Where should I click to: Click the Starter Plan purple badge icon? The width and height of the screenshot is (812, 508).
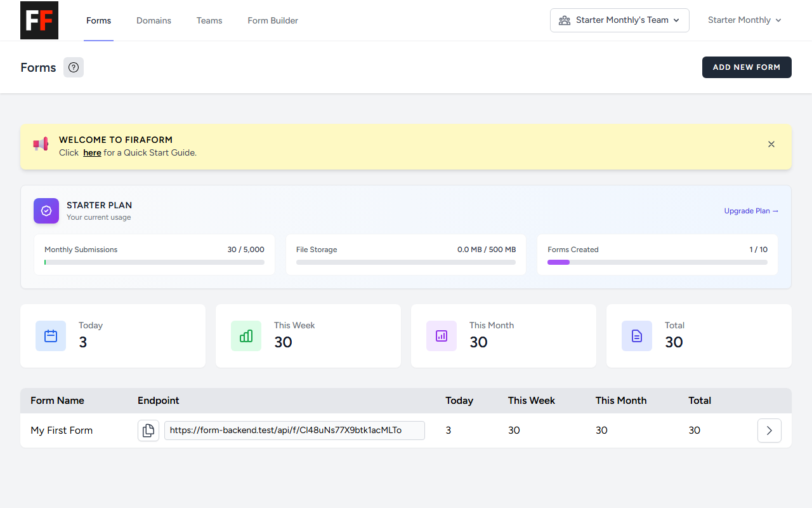click(46, 211)
